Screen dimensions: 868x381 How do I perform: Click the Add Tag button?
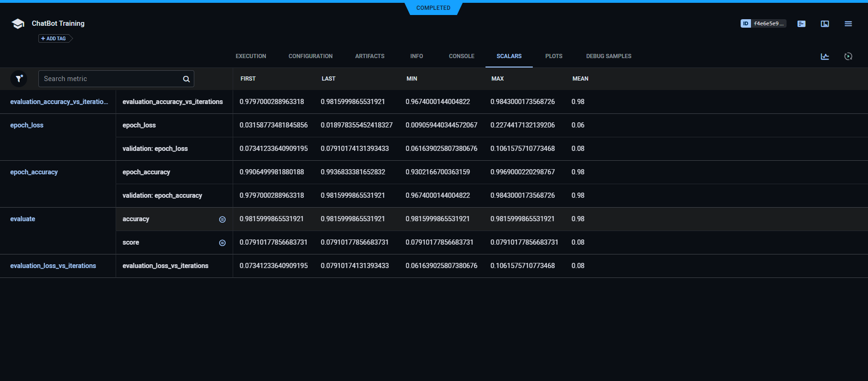(54, 38)
